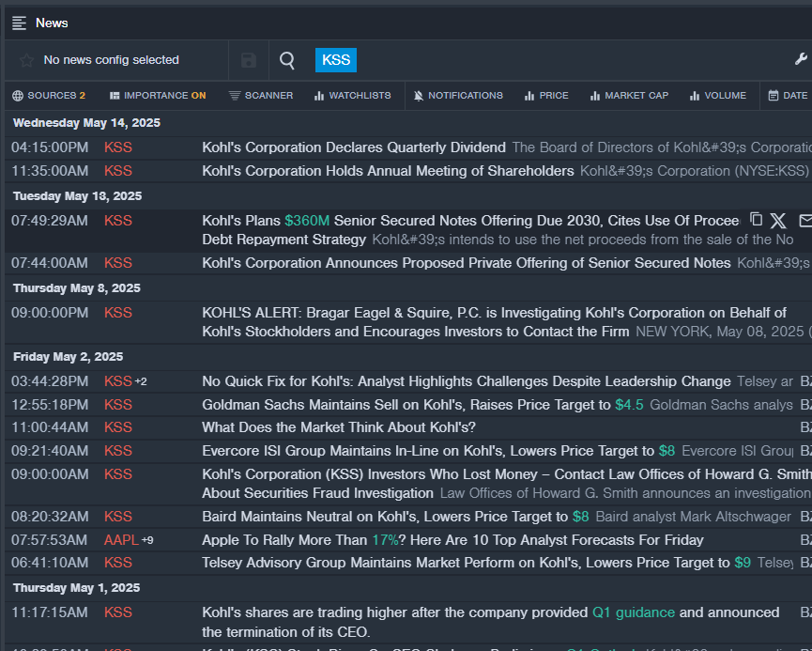
Task: Open the No news config selected dropdown
Action: (112, 60)
